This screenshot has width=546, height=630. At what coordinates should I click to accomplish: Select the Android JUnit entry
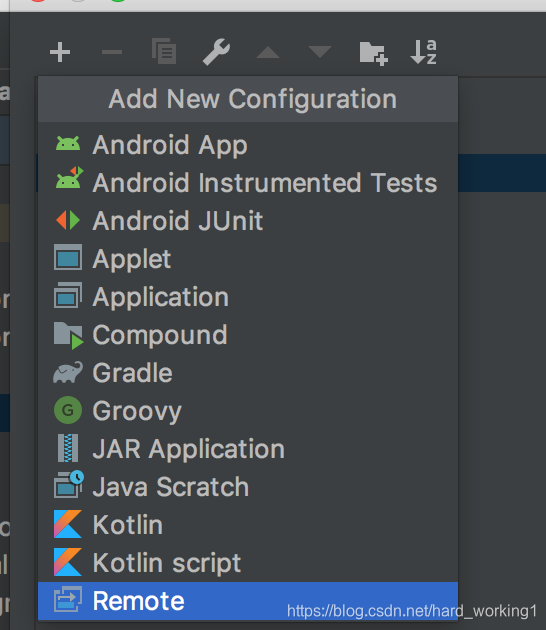[248, 221]
